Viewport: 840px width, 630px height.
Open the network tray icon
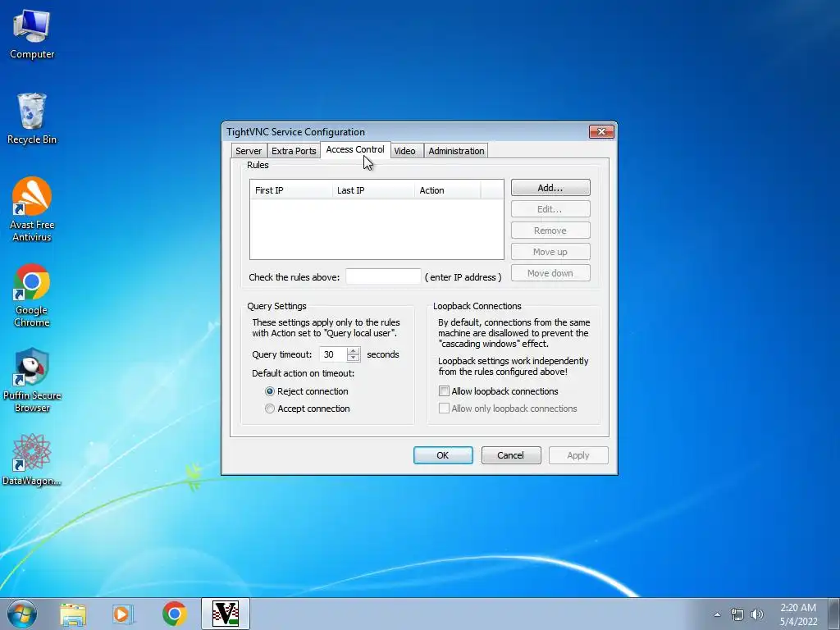(737, 614)
